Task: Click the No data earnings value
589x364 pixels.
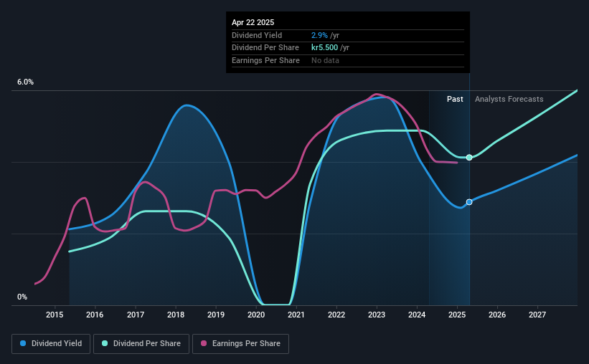Action: [x=325, y=60]
